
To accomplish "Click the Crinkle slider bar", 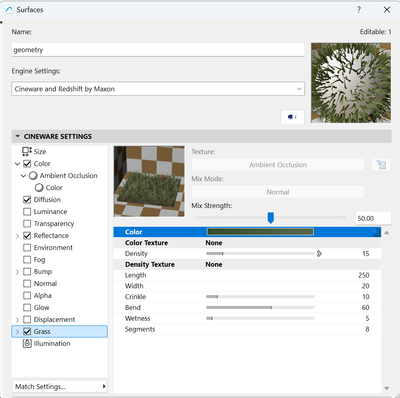I will click(260, 297).
